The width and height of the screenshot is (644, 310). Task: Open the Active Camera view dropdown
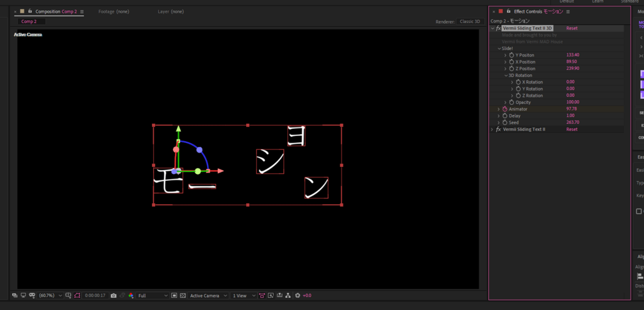tap(208, 296)
